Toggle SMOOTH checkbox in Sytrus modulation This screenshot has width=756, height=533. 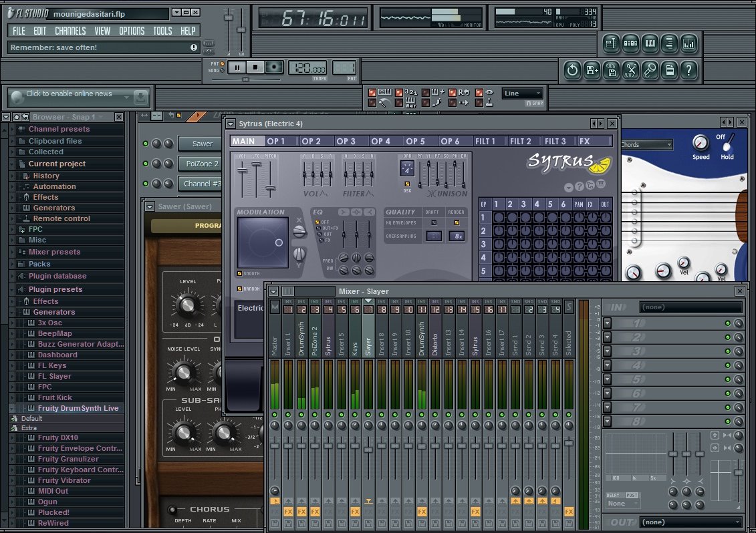pyautogui.click(x=239, y=274)
